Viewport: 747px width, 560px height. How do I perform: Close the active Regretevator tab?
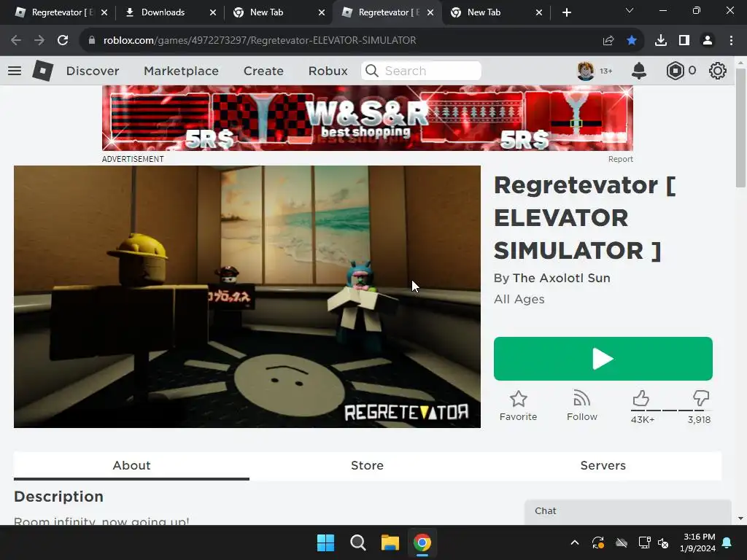430,12
